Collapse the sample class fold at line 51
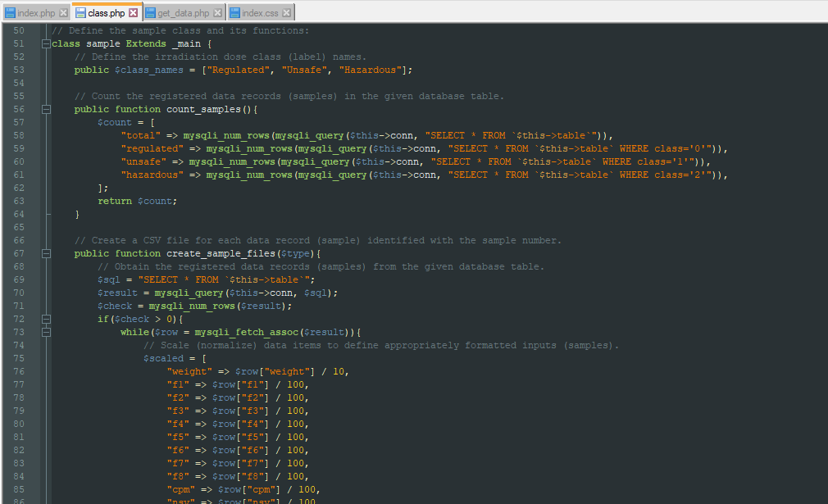 pyautogui.click(x=46, y=43)
